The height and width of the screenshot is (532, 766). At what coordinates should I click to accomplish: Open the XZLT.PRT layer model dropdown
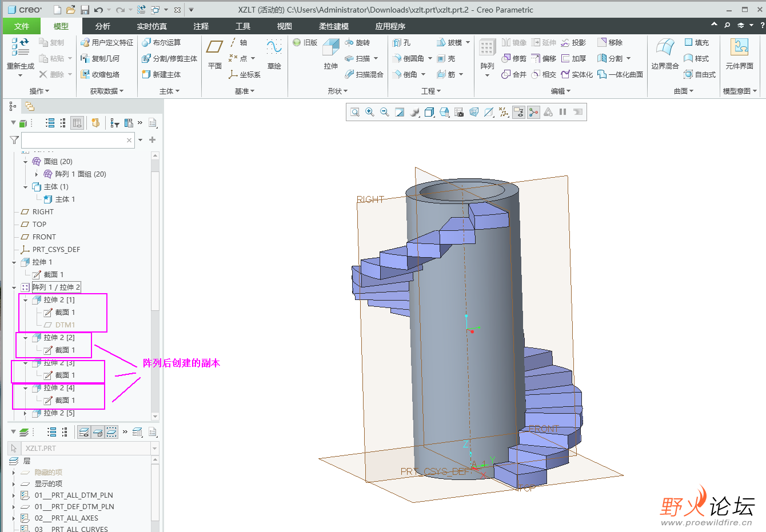[x=154, y=449]
